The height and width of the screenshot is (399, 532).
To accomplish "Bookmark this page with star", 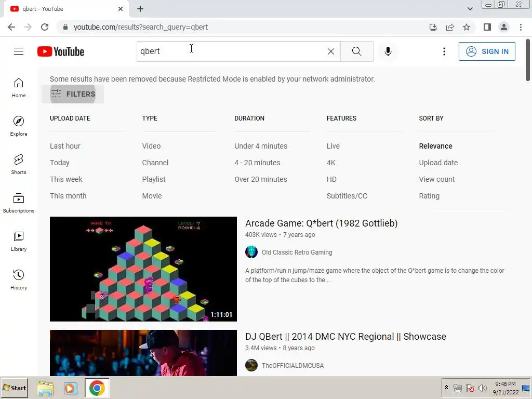I will [x=467, y=27].
